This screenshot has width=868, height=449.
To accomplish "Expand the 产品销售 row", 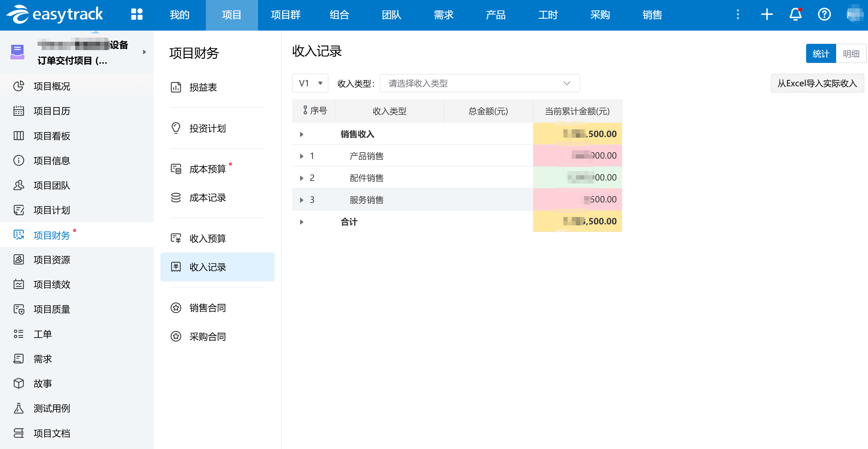I will pyautogui.click(x=302, y=156).
